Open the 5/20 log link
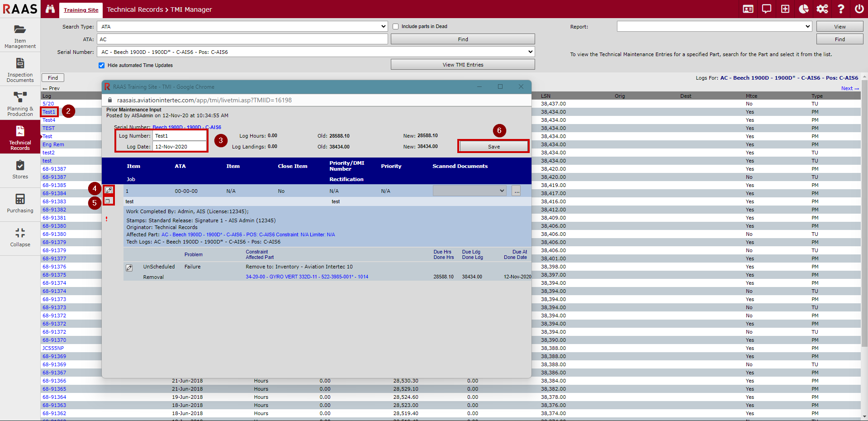Image resolution: width=868 pixels, height=421 pixels. (48, 104)
